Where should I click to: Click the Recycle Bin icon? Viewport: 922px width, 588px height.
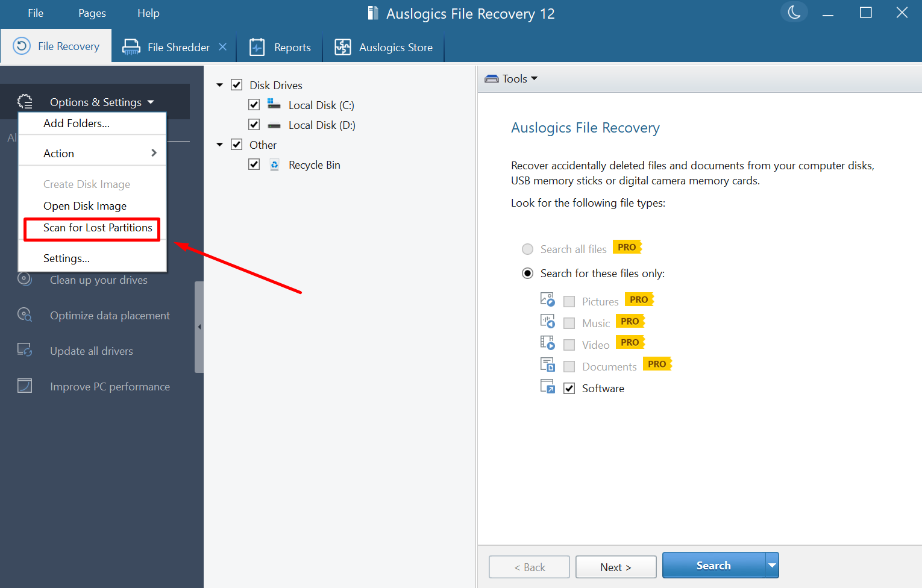[x=274, y=165]
